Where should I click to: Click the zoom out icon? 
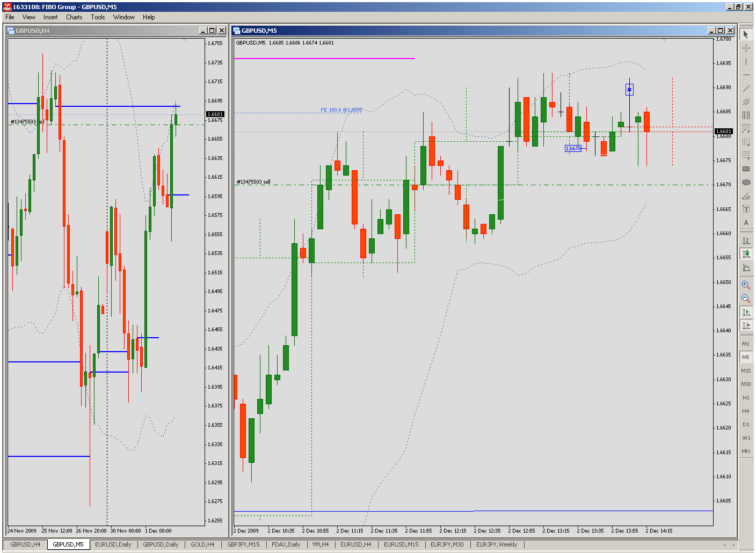click(746, 299)
